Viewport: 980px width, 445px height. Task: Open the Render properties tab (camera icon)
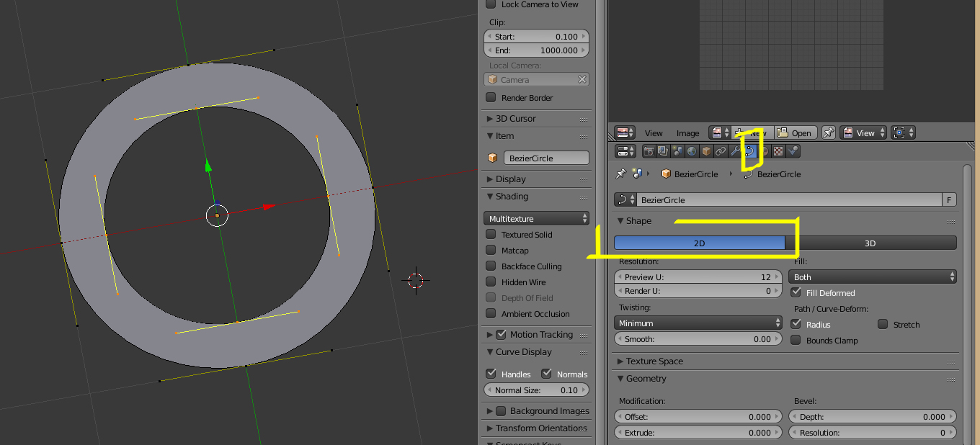tap(649, 151)
